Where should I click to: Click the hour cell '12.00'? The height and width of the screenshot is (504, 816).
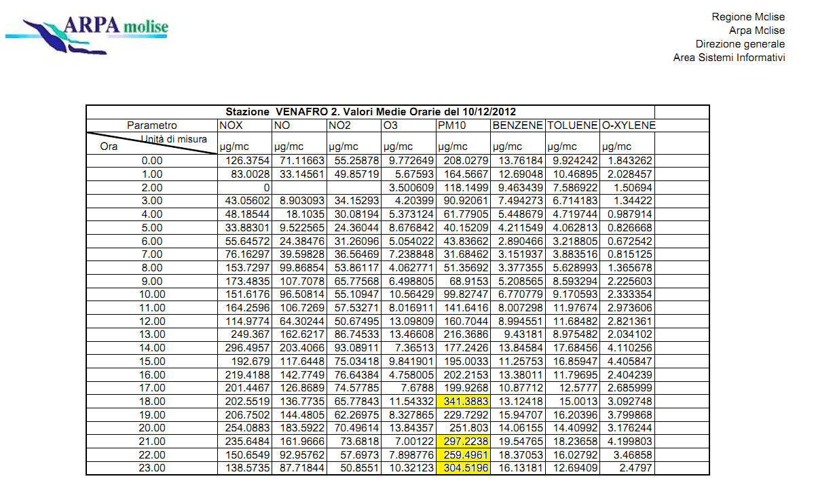pos(152,321)
